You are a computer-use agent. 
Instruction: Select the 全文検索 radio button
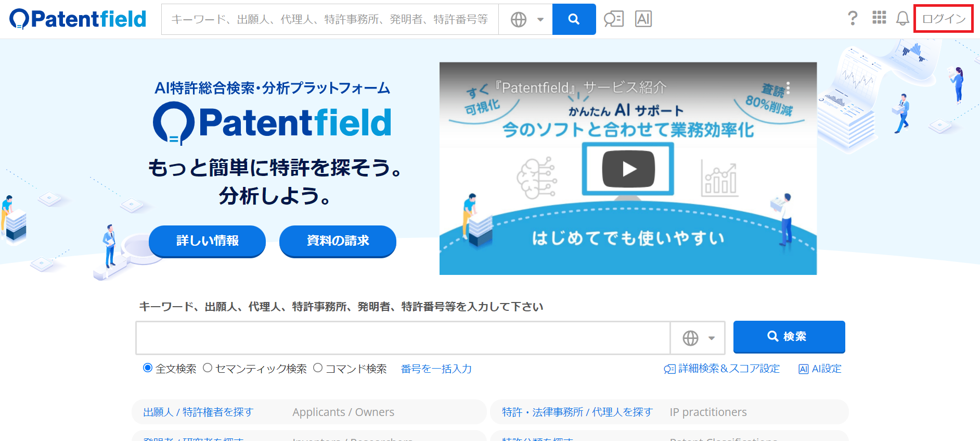click(x=148, y=368)
